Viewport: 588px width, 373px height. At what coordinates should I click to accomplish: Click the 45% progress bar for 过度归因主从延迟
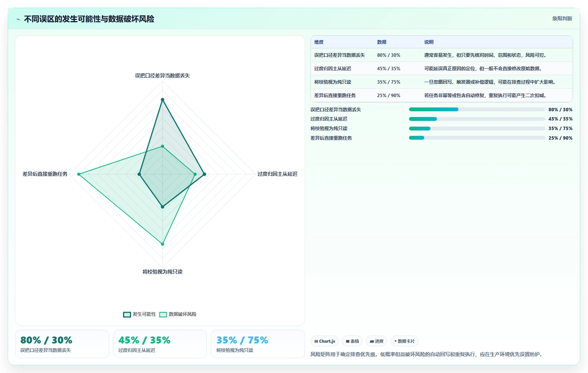tap(477, 119)
